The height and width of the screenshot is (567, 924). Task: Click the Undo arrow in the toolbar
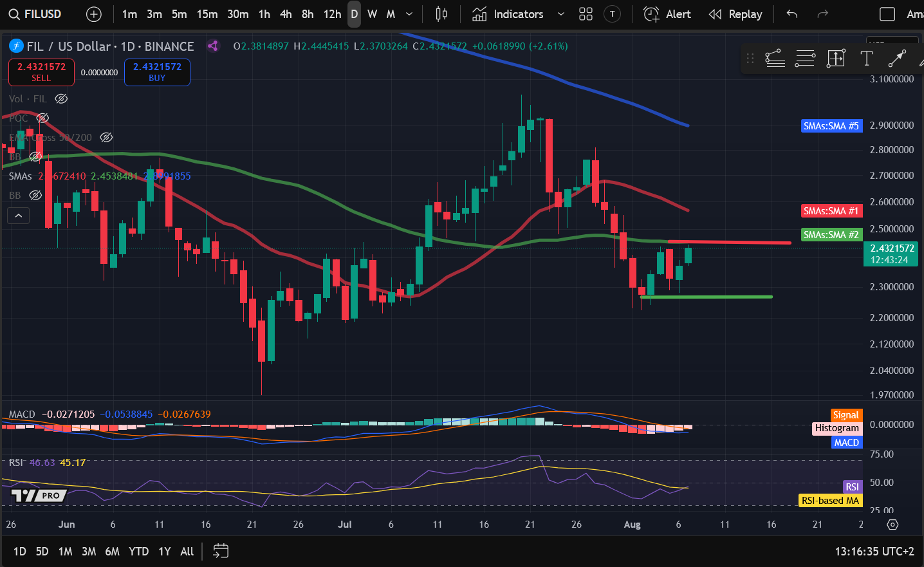point(792,14)
